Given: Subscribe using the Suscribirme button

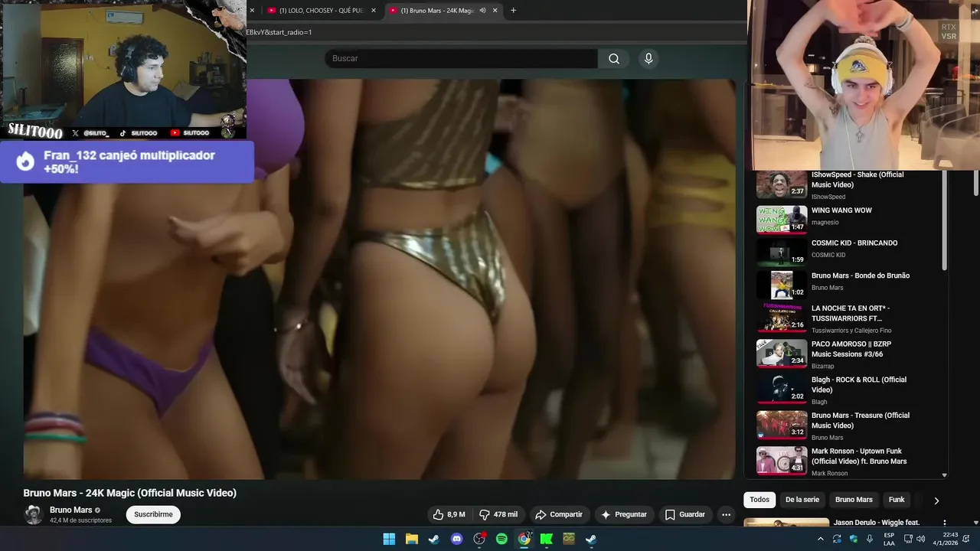Looking at the screenshot, I should (153, 514).
